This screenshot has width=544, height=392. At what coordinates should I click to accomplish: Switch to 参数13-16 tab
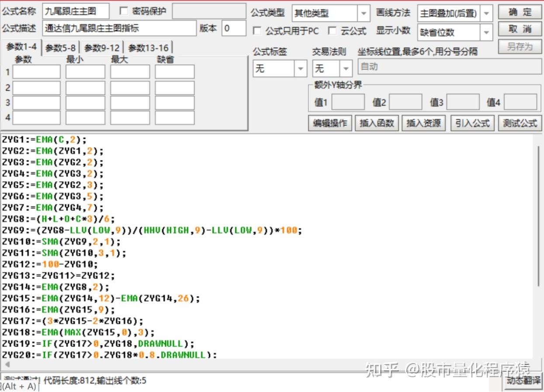148,48
